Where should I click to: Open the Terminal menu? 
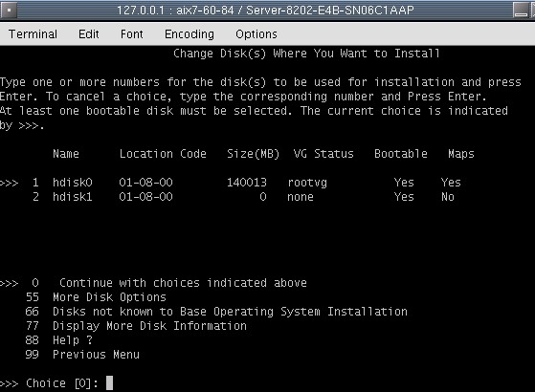[33, 34]
